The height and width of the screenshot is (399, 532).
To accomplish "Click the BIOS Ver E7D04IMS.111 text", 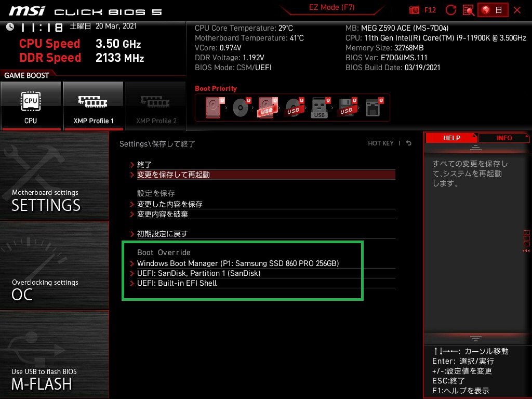I will pyautogui.click(x=386, y=58).
